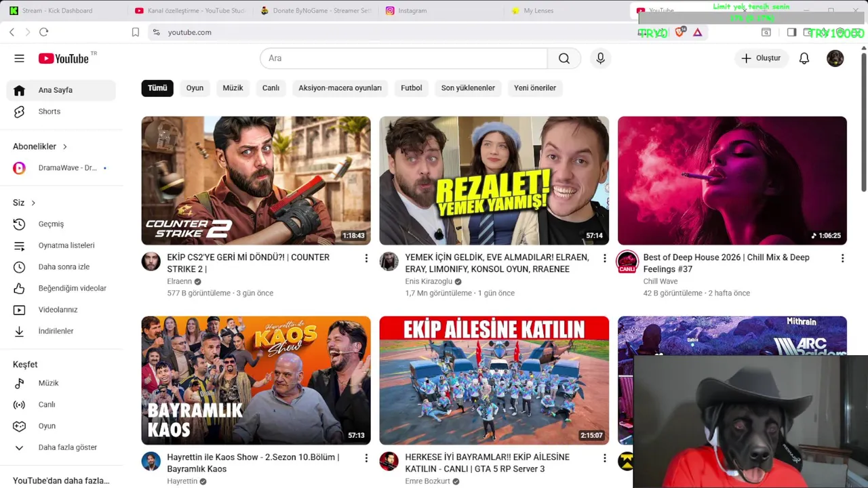The width and height of the screenshot is (868, 488).
Task: Select the Aksiyon-macera oyunları chip
Action: coord(340,88)
